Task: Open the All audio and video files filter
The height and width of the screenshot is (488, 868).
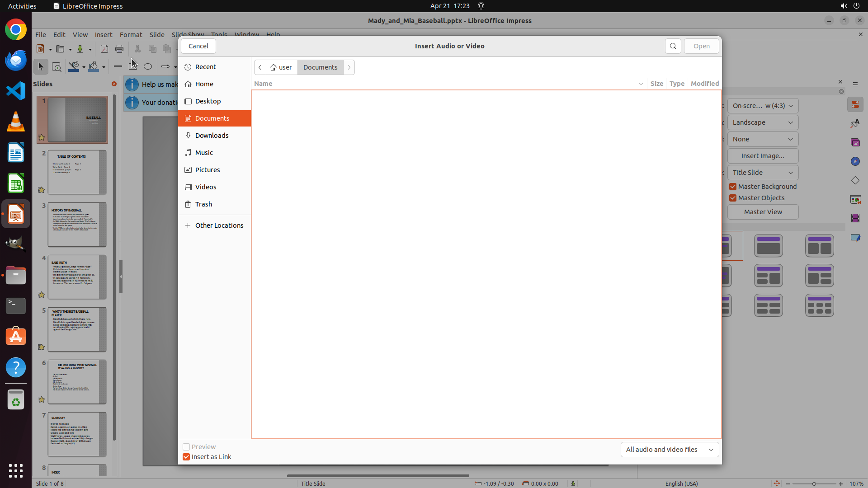Action: [669, 450]
